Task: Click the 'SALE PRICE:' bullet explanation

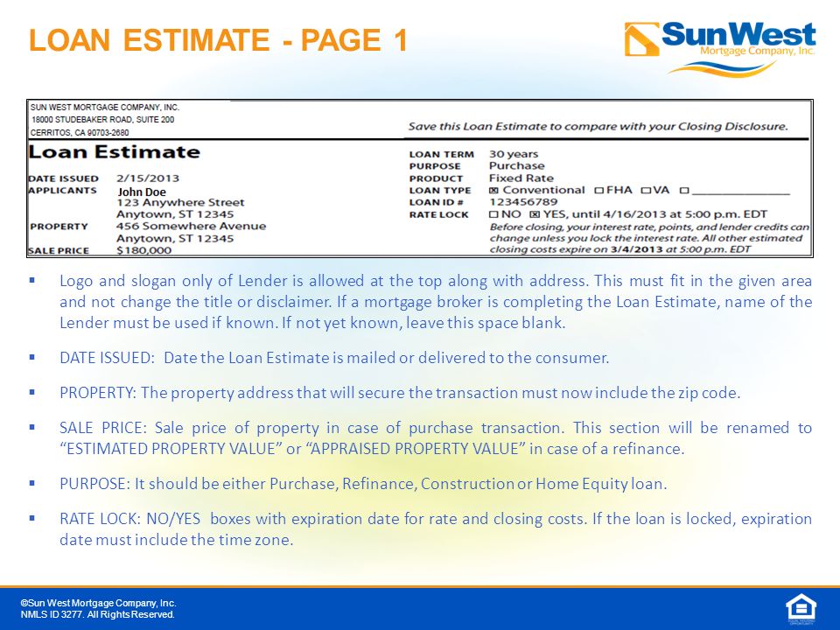Action: click(x=436, y=438)
